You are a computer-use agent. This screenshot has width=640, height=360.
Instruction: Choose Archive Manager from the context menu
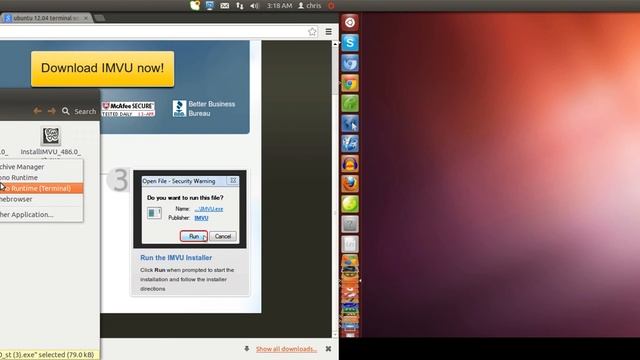point(41,167)
